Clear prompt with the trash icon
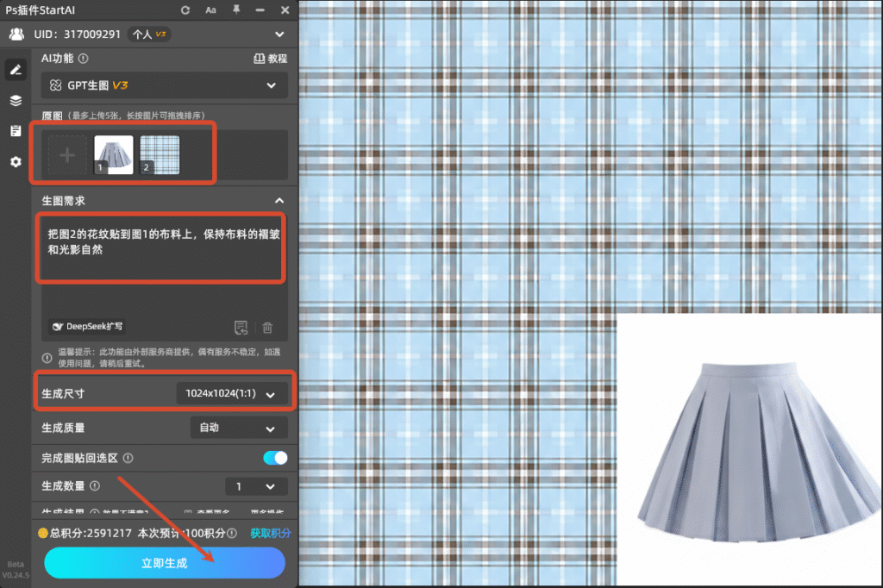 [267, 328]
